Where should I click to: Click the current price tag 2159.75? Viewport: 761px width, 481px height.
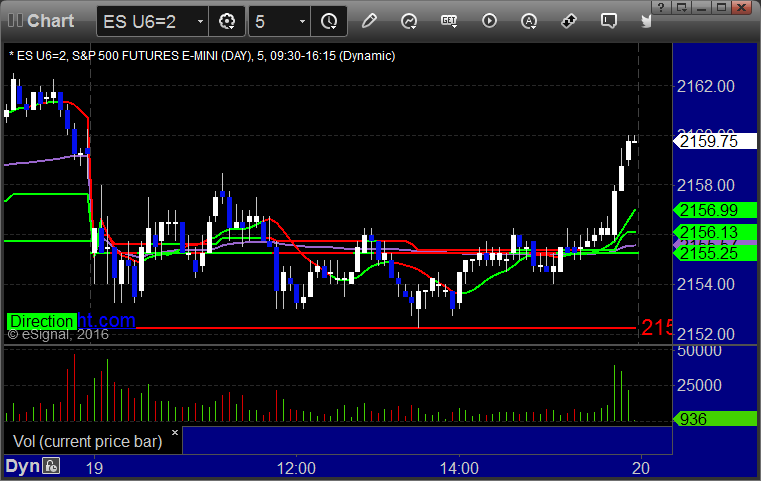715,141
